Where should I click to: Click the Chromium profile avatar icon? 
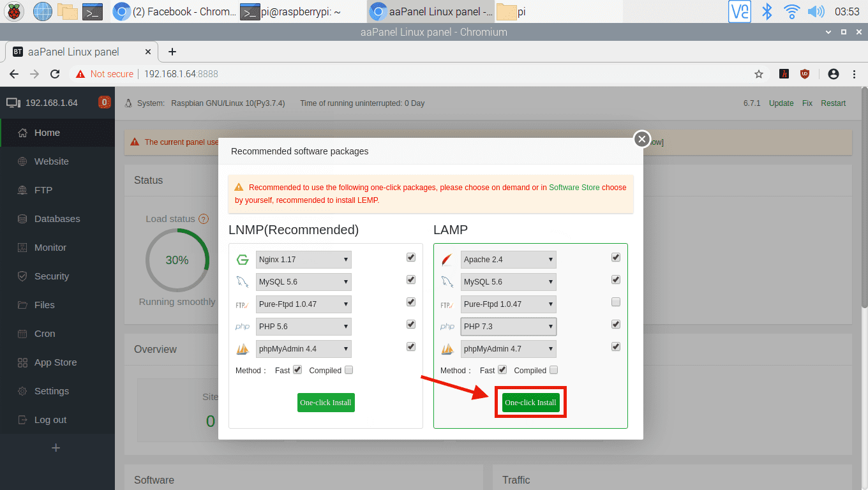(x=833, y=74)
